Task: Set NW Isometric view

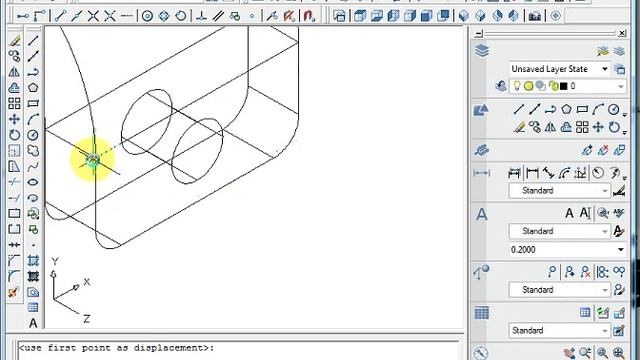Action: [x=514, y=16]
